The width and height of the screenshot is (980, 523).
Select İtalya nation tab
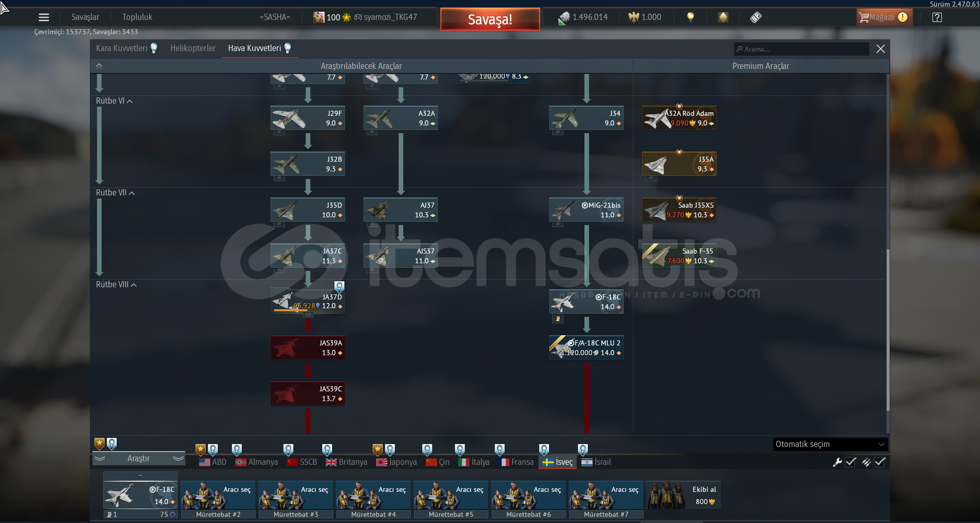[x=474, y=462]
